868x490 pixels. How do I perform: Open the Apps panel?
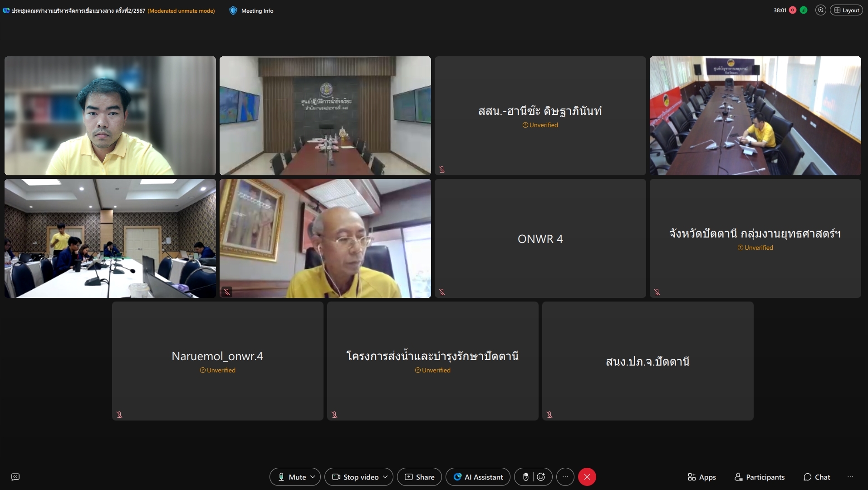(701, 477)
